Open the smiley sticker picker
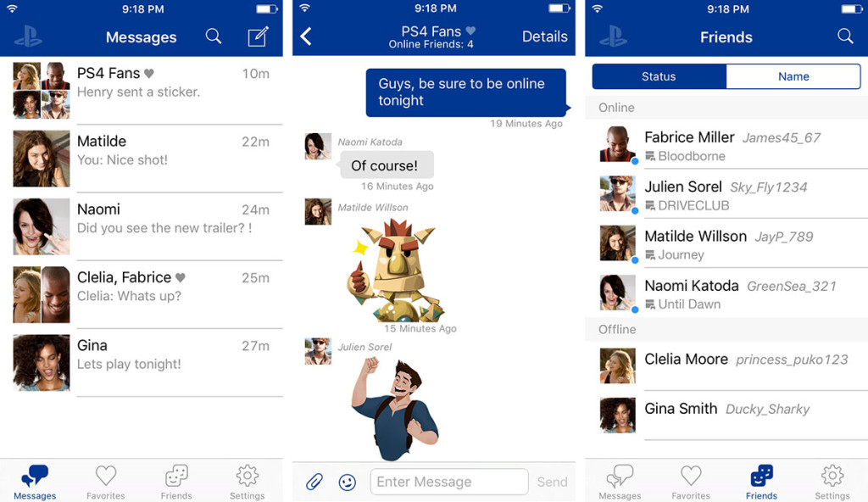 (x=347, y=482)
